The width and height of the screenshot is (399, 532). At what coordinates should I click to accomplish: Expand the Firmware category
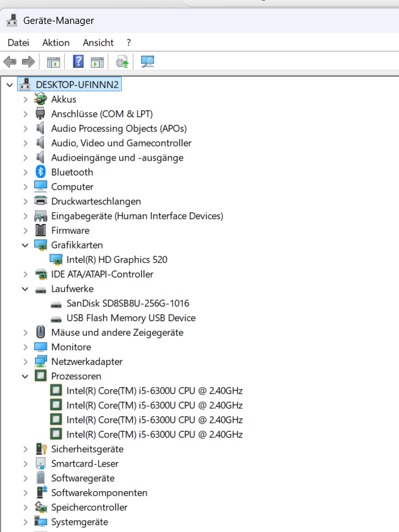(25, 230)
